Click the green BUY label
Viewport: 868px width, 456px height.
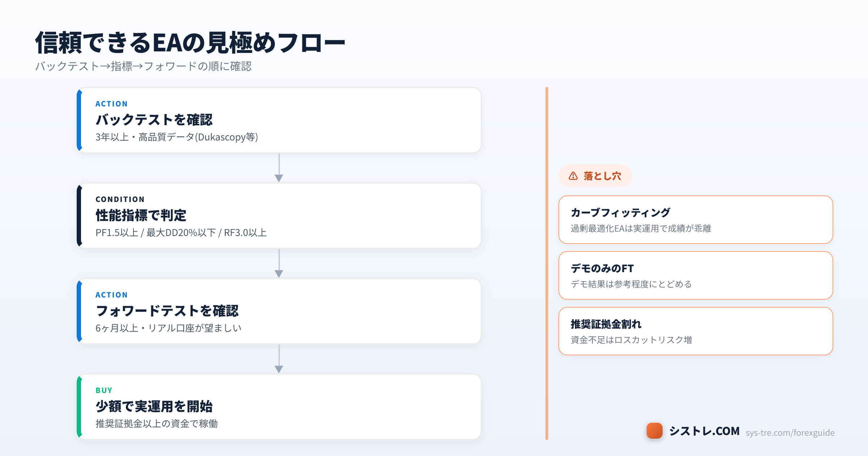(x=104, y=390)
